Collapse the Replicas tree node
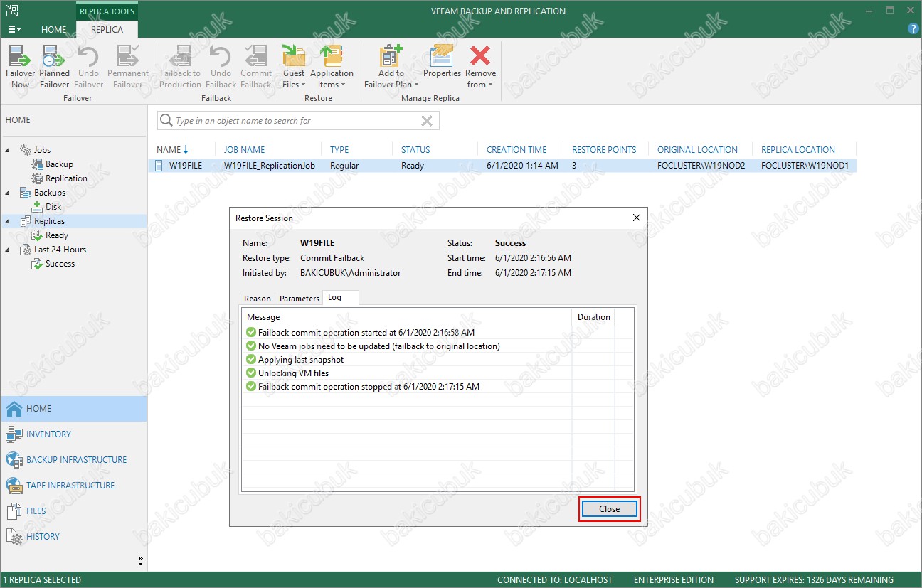This screenshot has height=588, width=922. pyautogui.click(x=8, y=221)
